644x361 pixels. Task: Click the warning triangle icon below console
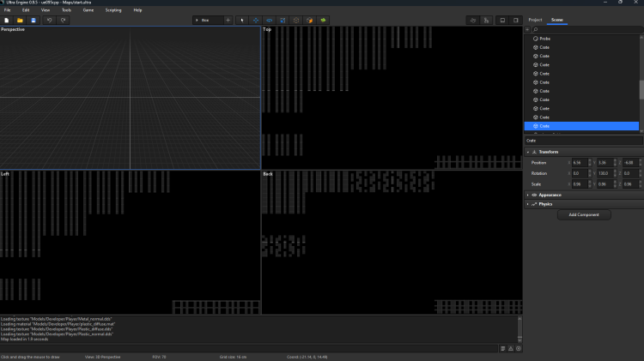(x=511, y=348)
